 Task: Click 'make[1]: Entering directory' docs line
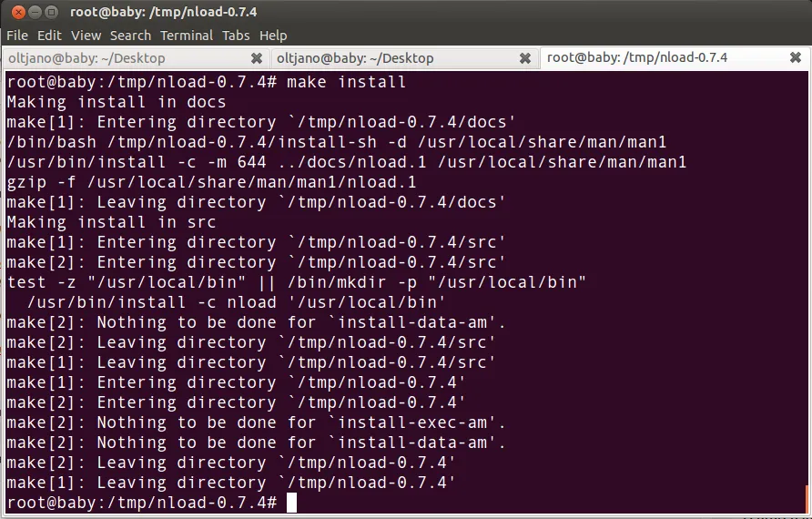pyautogui.click(x=261, y=122)
